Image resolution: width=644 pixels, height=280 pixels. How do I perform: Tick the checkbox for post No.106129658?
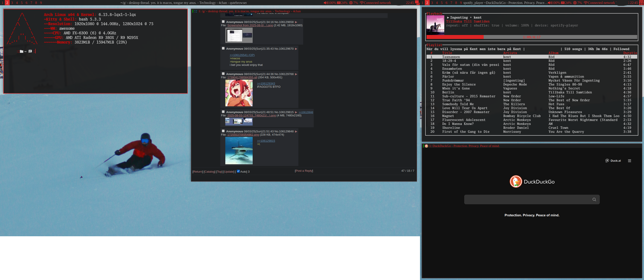pyautogui.click(x=223, y=22)
